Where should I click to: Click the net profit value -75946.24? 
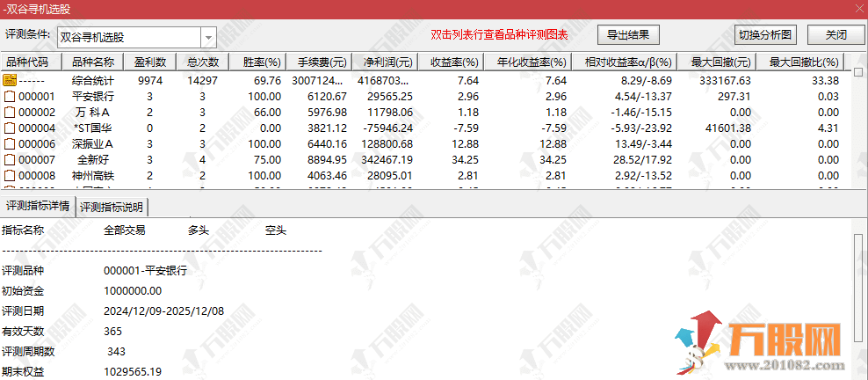coord(388,128)
